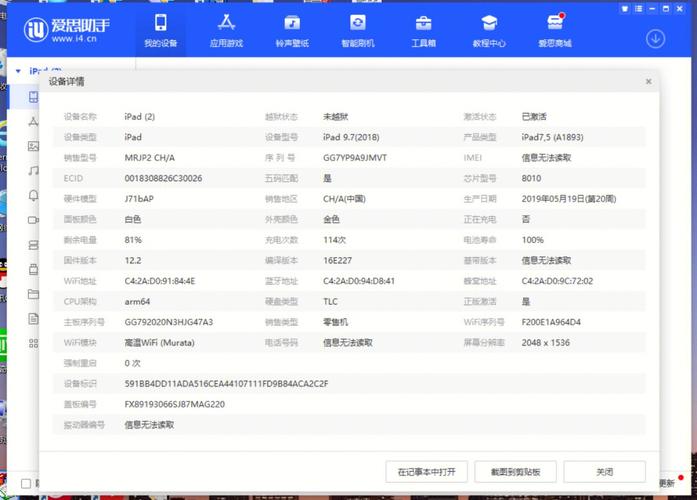Click Bluetooth address C4:2A:D0:94:D8:41
The image size is (697, 500).
[x=359, y=281]
